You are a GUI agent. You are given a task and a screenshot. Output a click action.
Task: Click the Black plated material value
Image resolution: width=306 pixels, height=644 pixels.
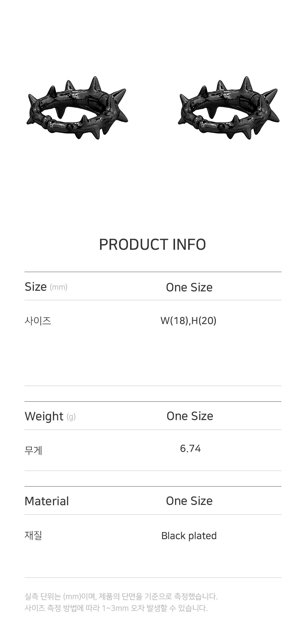(189, 536)
